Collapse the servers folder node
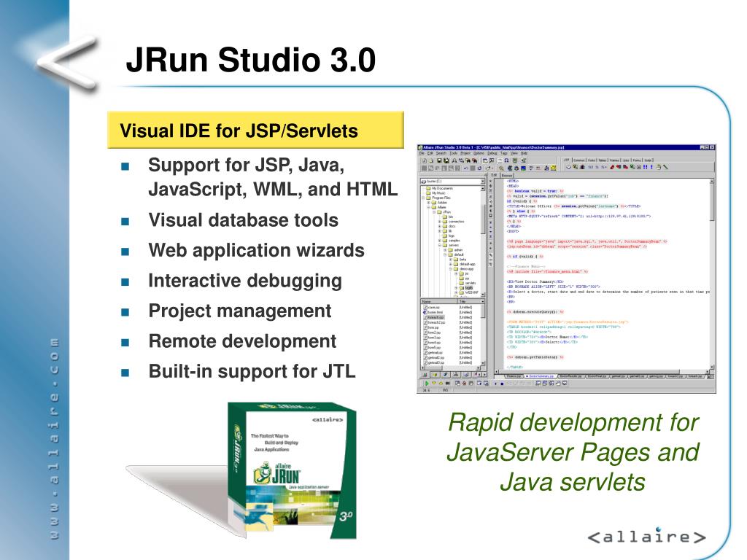Screen dimensions: 747x560 coord(439,245)
